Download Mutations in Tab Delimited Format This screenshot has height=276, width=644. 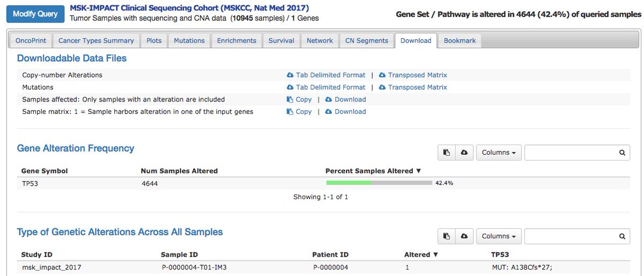326,87
